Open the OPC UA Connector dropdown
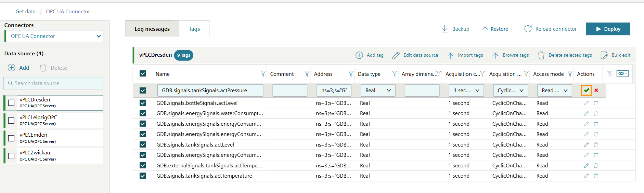The width and height of the screenshot is (644, 193). coord(54,36)
